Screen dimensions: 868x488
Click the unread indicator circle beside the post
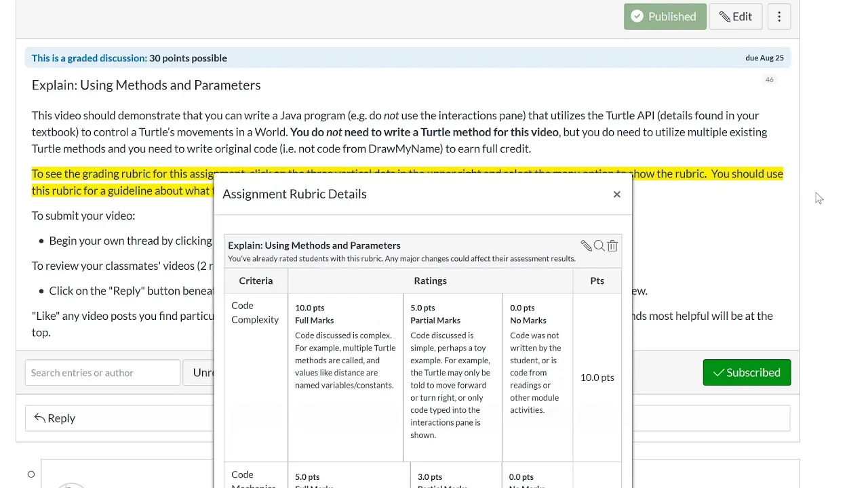click(x=31, y=474)
